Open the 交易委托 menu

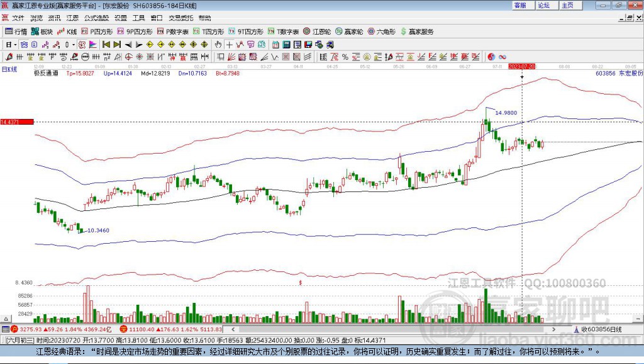181,18
